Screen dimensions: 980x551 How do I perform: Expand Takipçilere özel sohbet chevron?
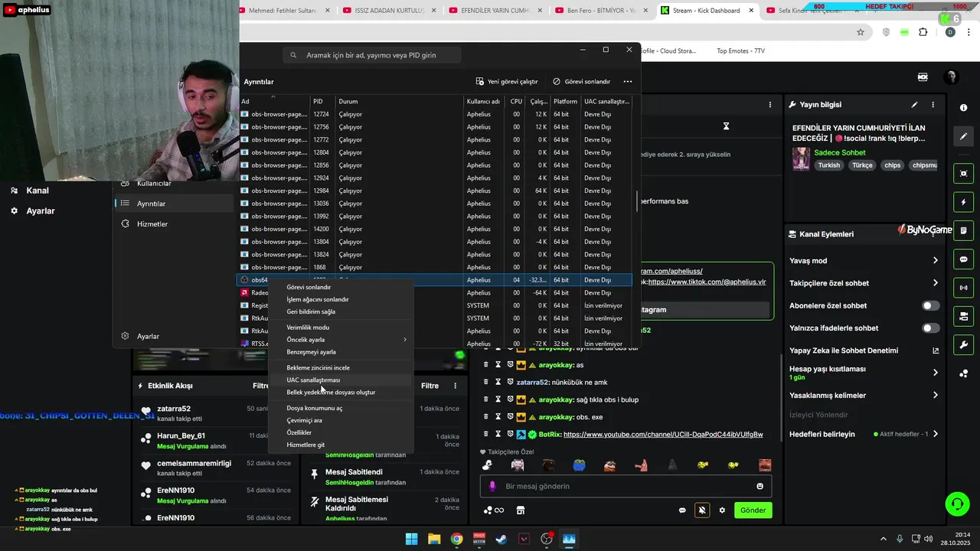coord(935,283)
